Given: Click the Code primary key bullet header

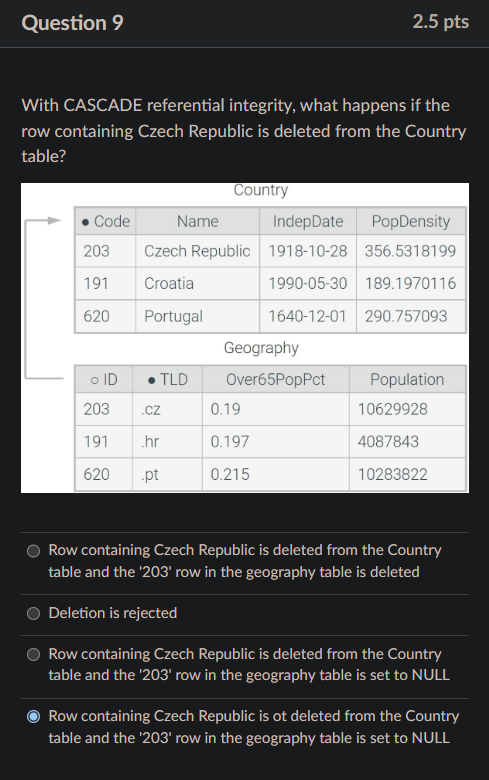Looking at the screenshot, I should (105, 221).
